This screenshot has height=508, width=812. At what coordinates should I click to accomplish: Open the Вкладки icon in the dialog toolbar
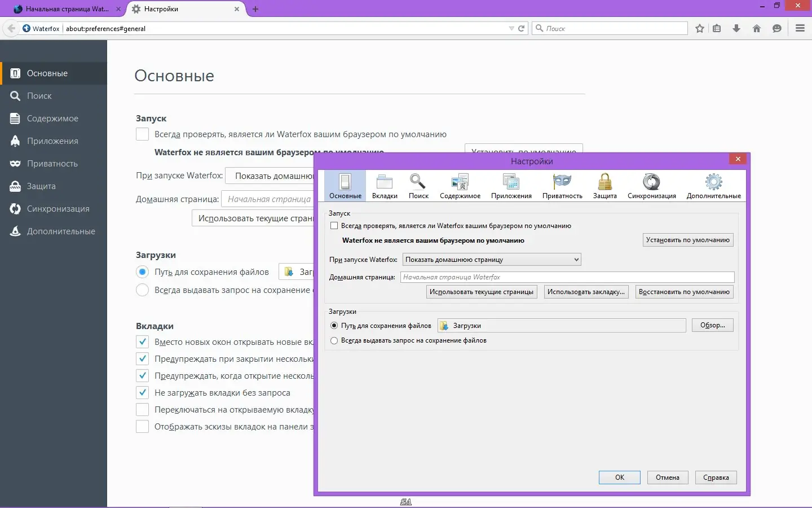point(385,186)
